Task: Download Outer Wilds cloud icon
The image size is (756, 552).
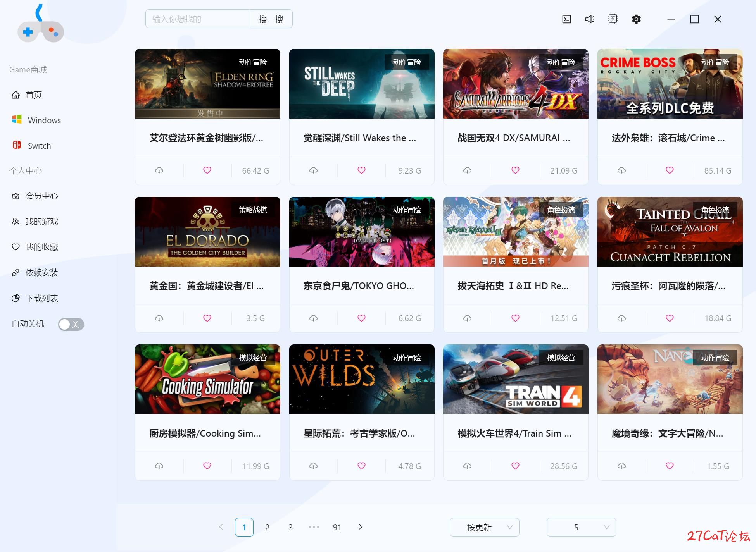Action: pos(313,466)
